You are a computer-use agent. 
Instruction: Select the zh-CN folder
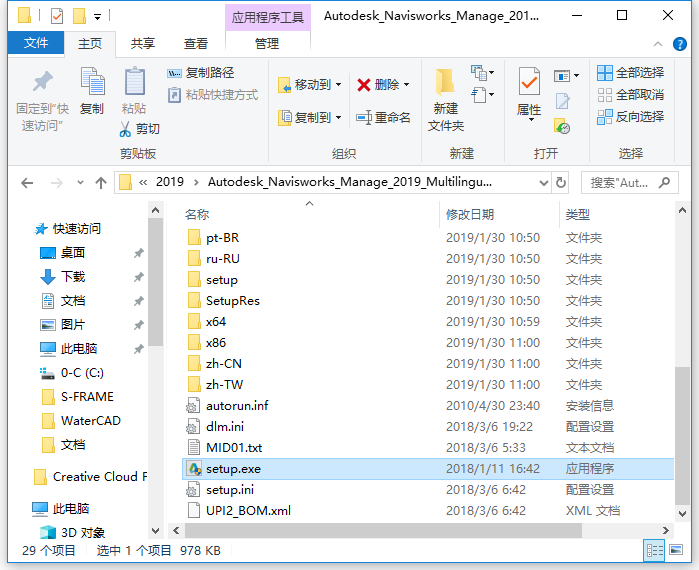click(224, 364)
